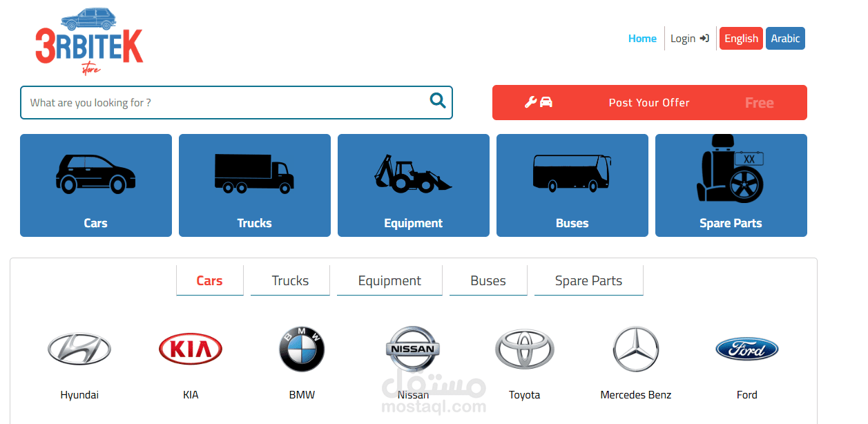Click the Toyota brand name text
The height and width of the screenshot is (424, 868).
point(524,395)
